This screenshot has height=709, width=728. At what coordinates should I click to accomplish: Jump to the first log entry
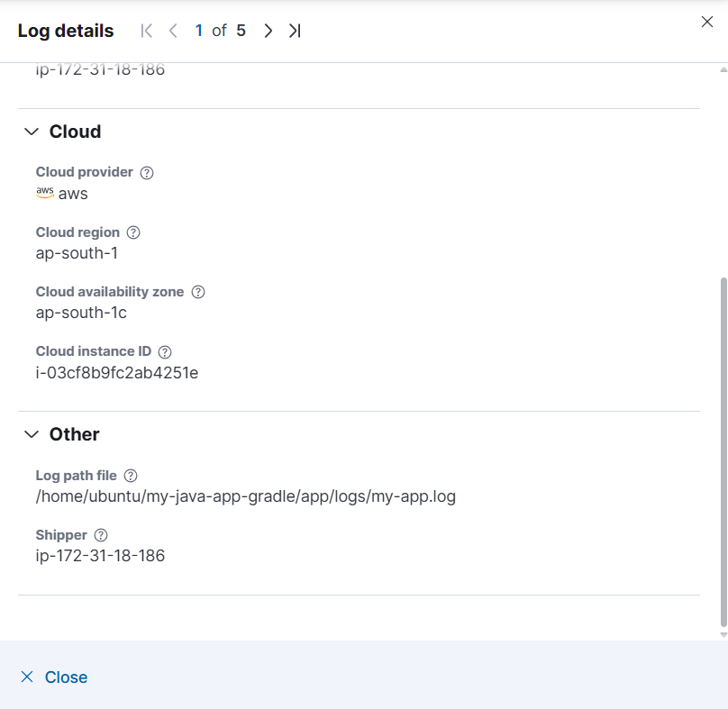(x=146, y=31)
